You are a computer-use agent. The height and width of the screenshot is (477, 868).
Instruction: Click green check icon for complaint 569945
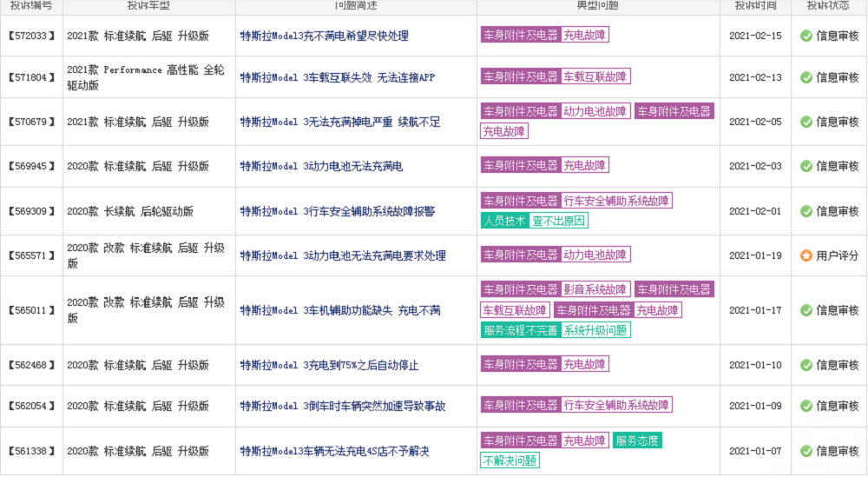806,166
